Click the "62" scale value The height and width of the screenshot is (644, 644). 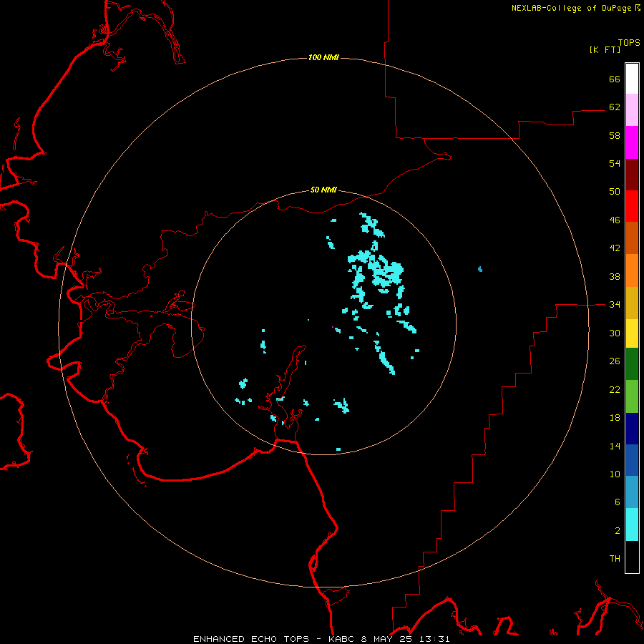615,107
